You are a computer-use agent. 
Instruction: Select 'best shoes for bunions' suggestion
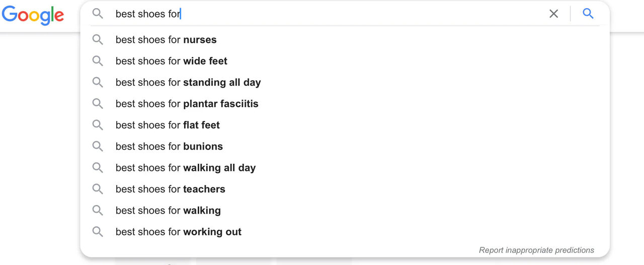(x=169, y=147)
